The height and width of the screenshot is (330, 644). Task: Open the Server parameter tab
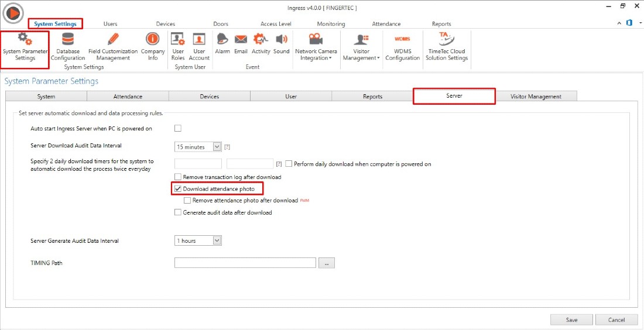click(x=454, y=96)
